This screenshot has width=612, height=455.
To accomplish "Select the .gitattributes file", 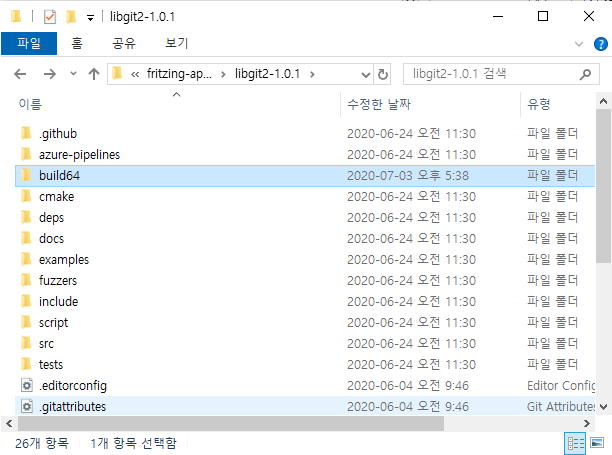I will click(x=305, y=406).
